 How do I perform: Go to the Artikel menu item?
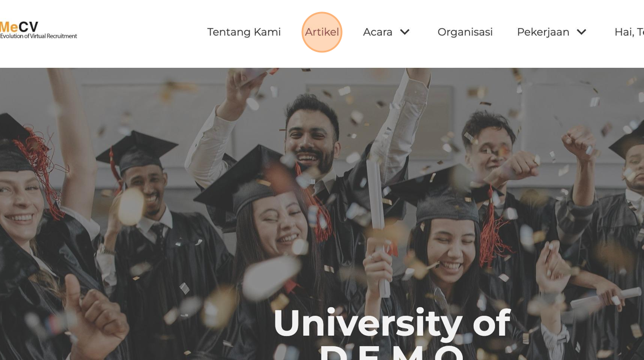point(322,32)
